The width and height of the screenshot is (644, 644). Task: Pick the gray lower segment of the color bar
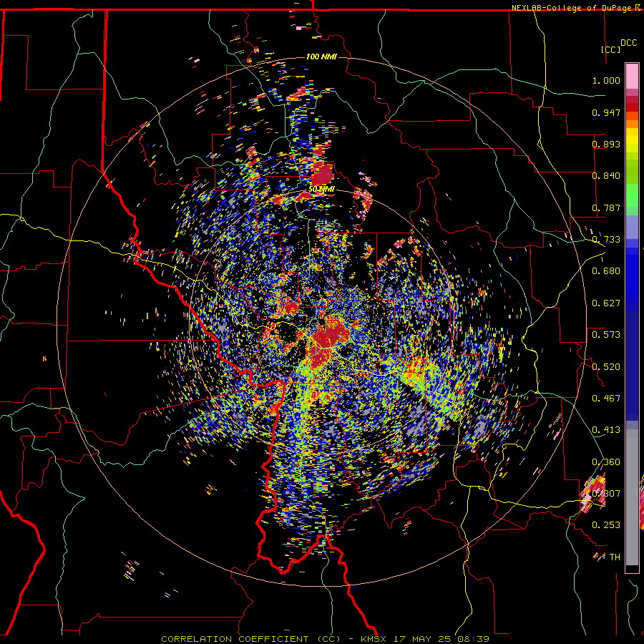[x=632, y=497]
